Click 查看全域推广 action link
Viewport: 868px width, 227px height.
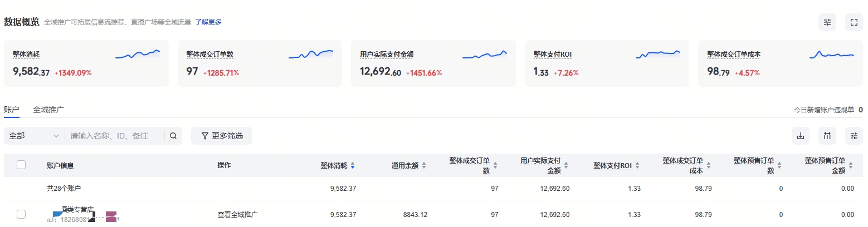[237, 215]
